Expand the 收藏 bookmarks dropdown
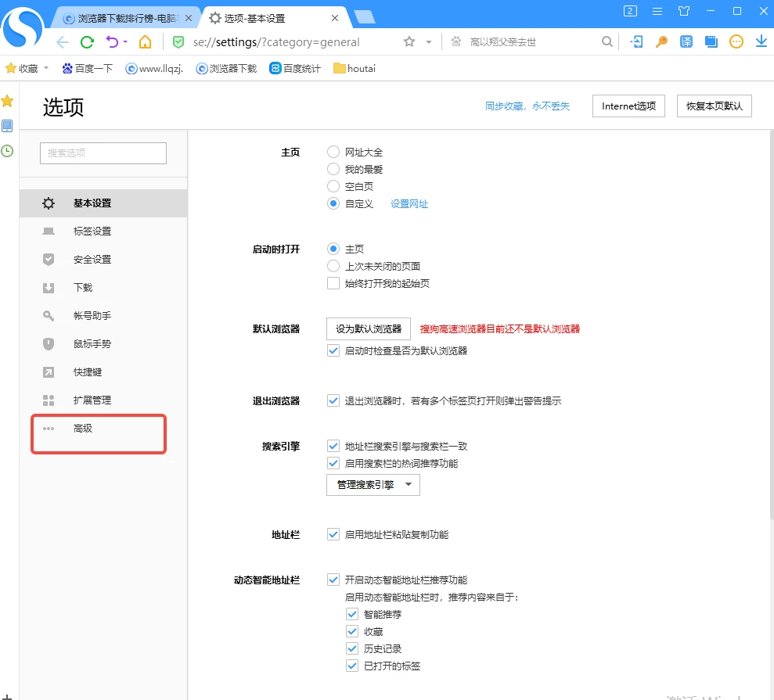 [x=46, y=68]
